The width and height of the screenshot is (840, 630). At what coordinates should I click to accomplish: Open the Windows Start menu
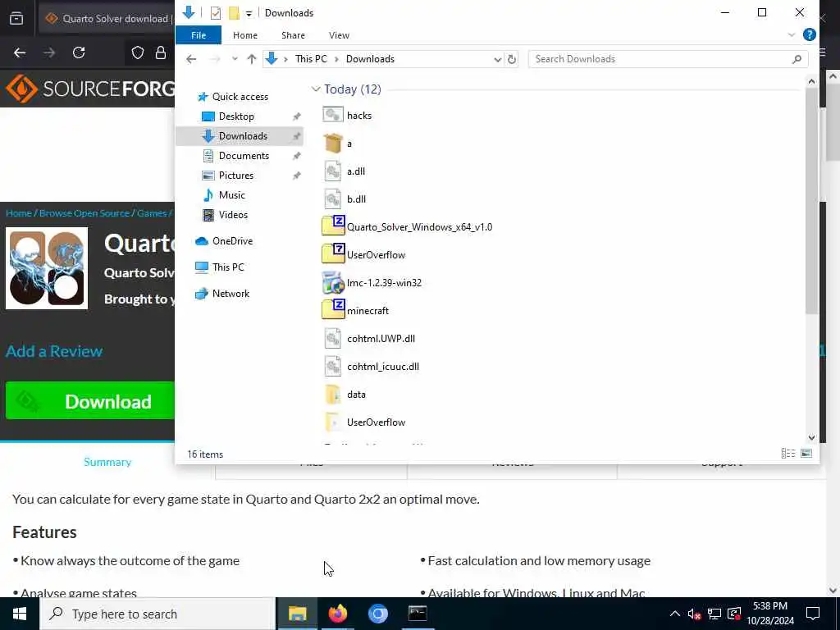point(20,614)
